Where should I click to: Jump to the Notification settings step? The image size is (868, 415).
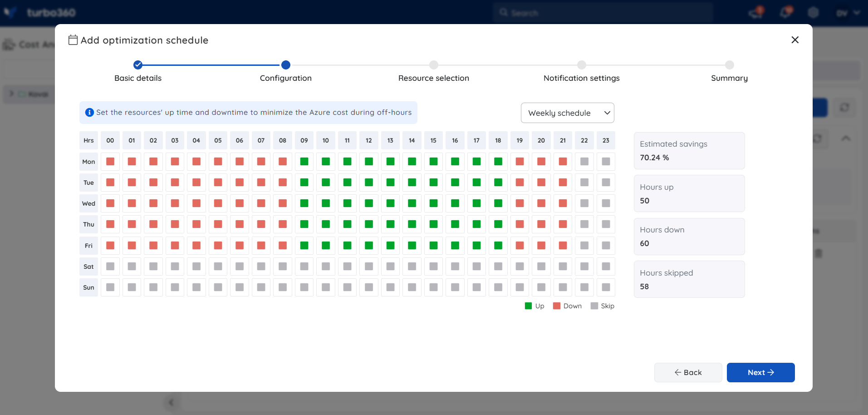582,65
